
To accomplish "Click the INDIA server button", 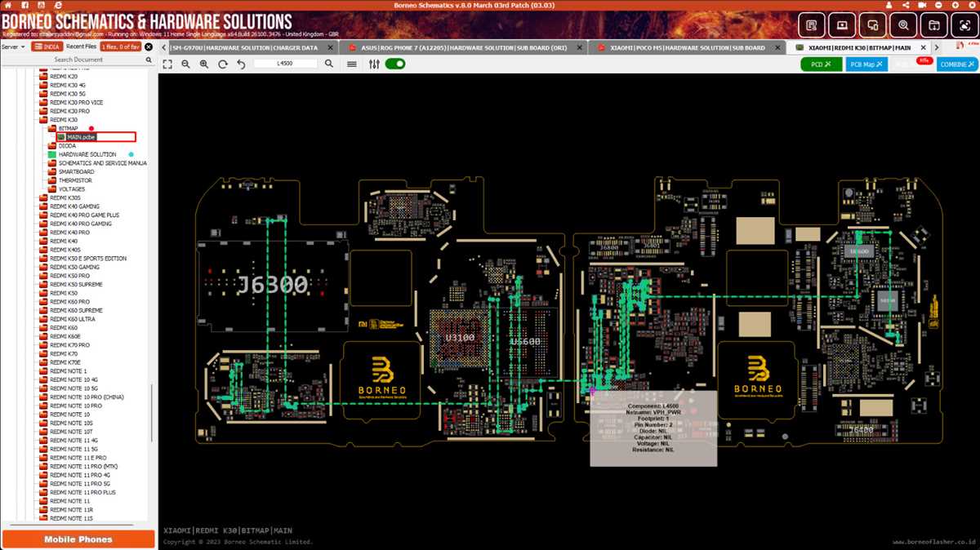I will pos(47,47).
